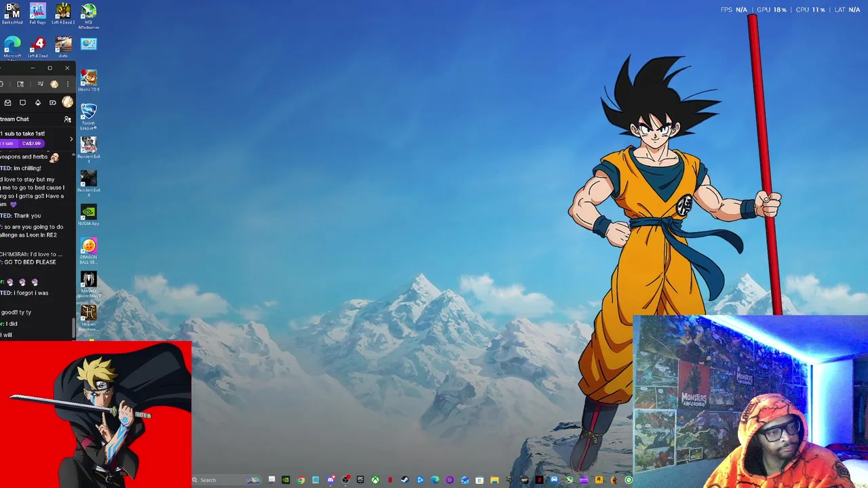Click the "GO TO BED PLEASE" chat message
The width and height of the screenshot is (868, 488).
[x=31, y=262]
